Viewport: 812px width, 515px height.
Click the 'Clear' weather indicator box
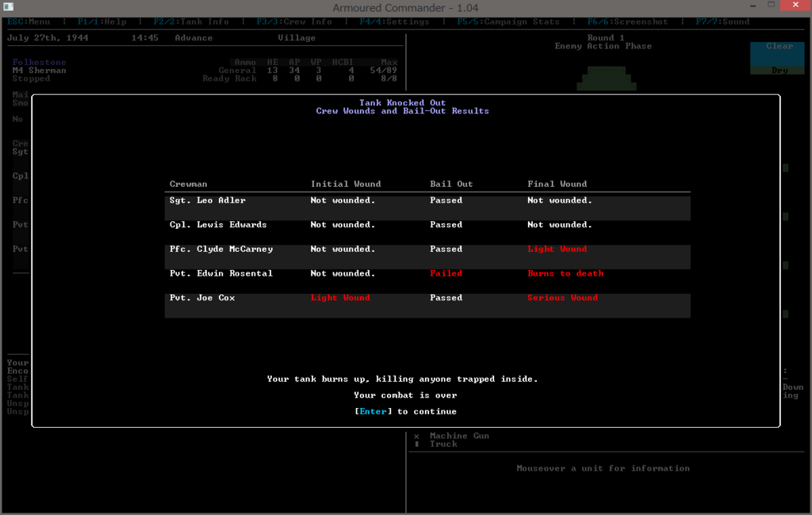[777, 54]
